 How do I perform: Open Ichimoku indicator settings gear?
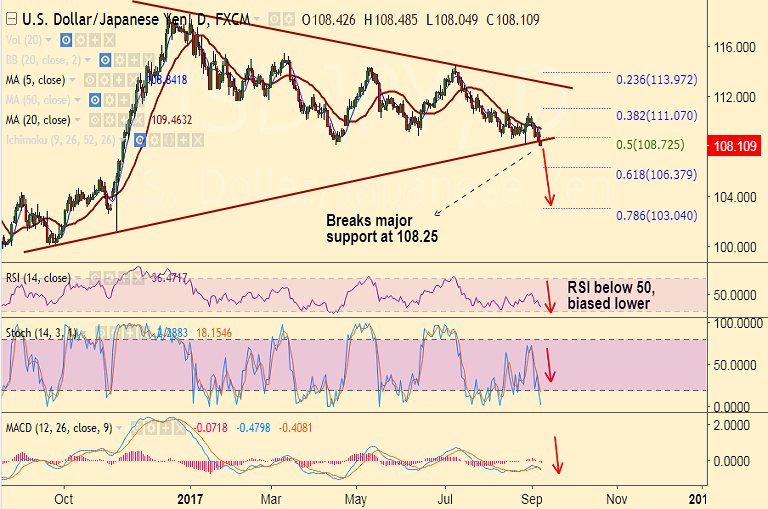(154, 141)
